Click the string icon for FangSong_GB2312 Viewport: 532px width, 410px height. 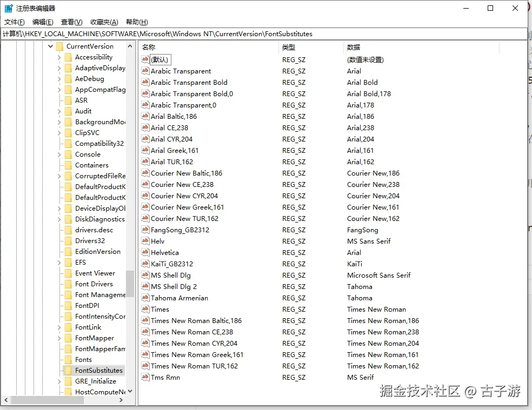click(145, 230)
